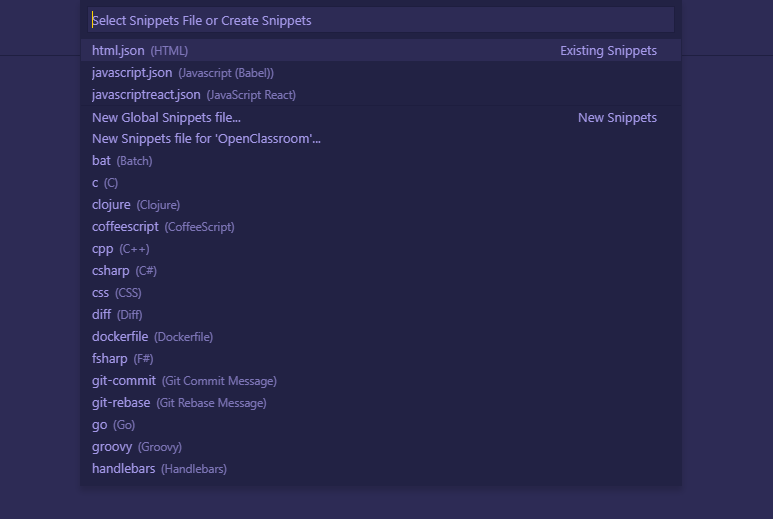Select the bat (Batch) language entry

pos(122,161)
